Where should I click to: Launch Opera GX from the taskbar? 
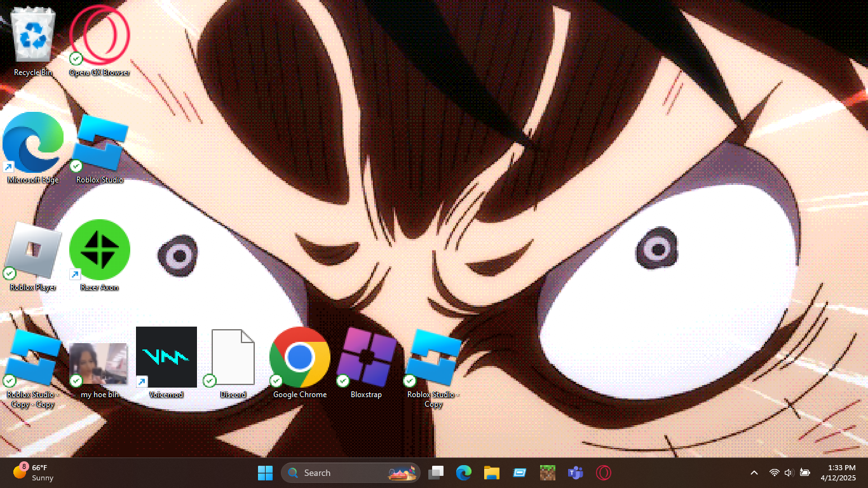604,473
